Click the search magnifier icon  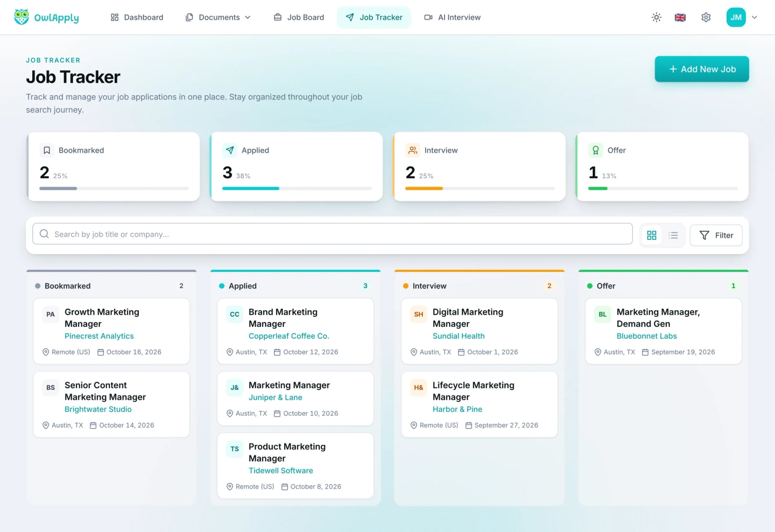44,234
